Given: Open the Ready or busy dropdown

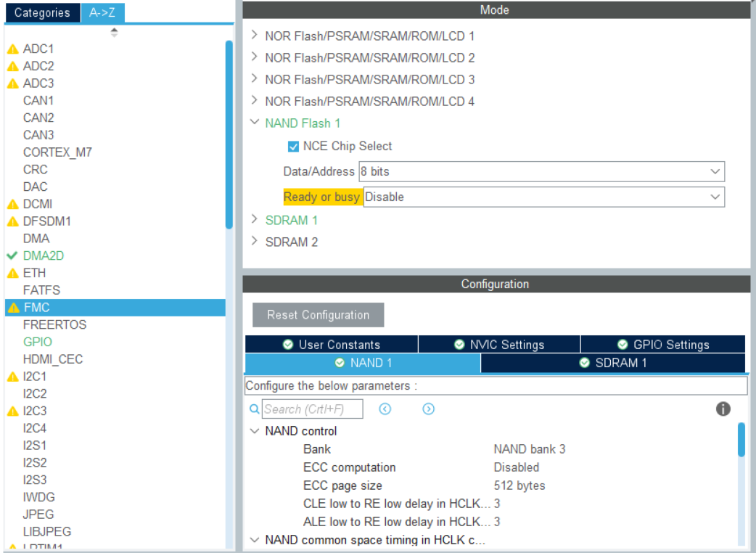Looking at the screenshot, I should pyautogui.click(x=715, y=197).
